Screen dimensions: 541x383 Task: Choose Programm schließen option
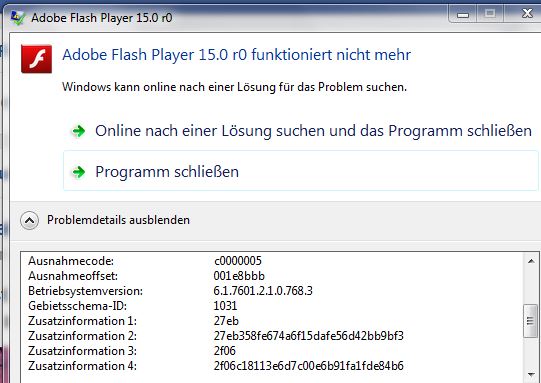pyautogui.click(x=300, y=170)
